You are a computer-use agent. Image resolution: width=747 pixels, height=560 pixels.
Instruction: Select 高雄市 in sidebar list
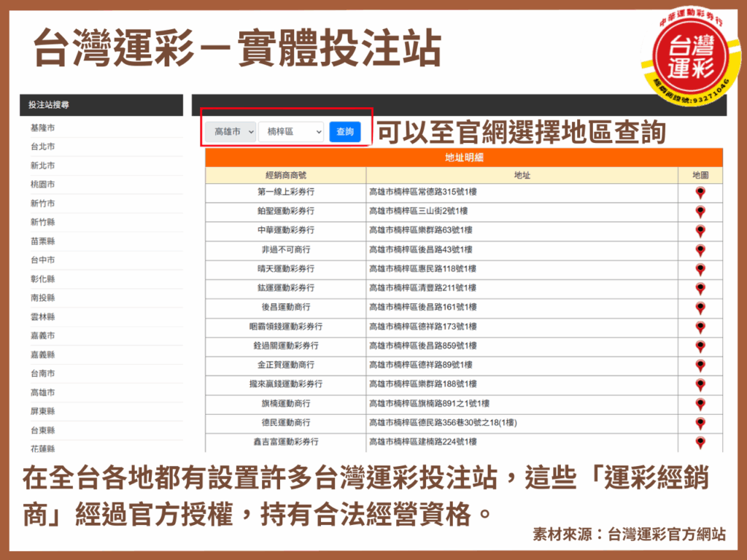point(43,392)
